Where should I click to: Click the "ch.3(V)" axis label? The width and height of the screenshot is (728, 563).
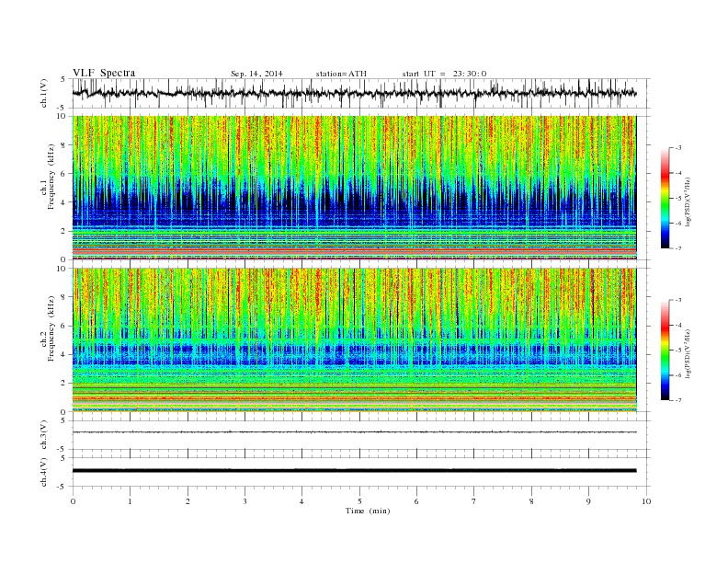pos(44,435)
